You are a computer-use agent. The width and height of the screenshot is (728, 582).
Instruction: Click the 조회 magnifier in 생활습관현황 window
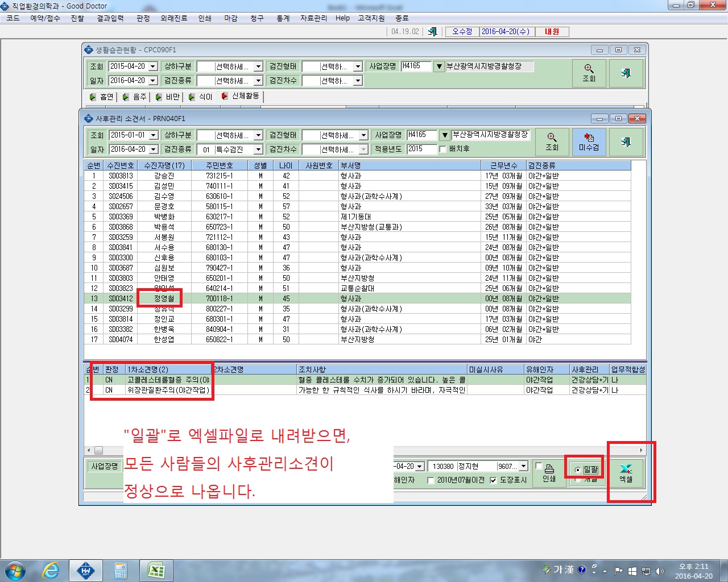point(589,73)
